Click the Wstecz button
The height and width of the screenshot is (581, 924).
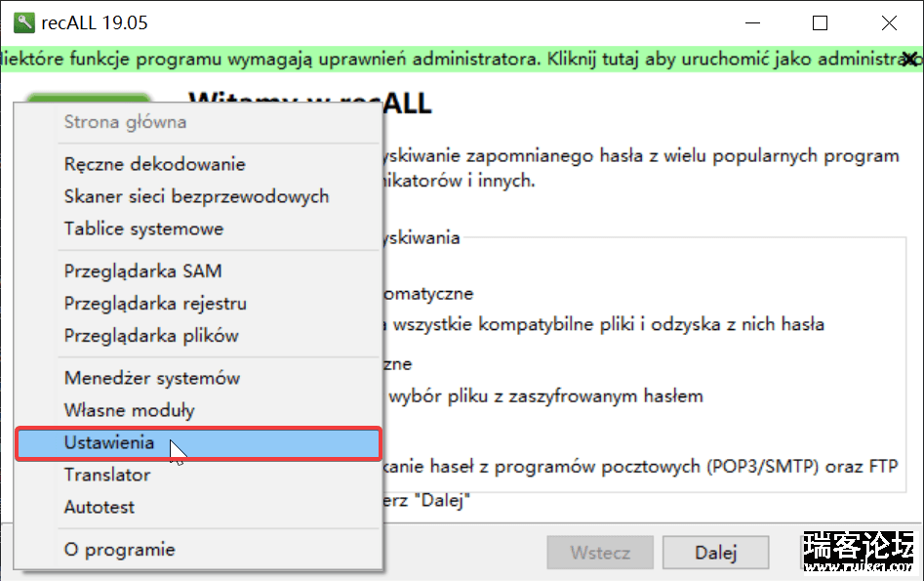600,553
